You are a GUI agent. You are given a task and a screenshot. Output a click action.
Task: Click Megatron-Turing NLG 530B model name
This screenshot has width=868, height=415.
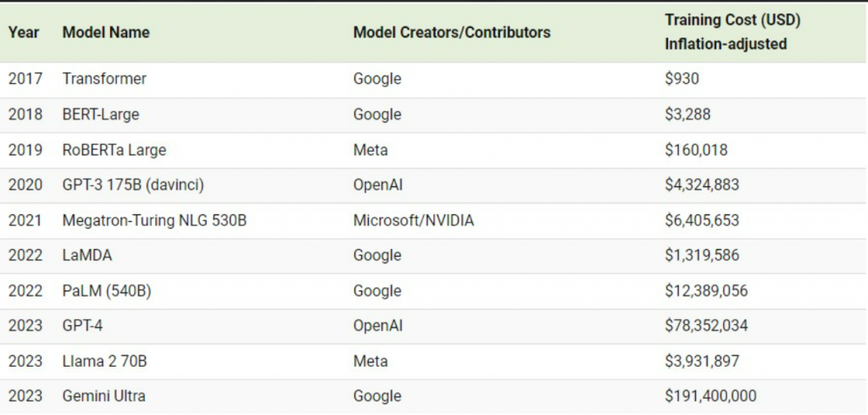click(x=154, y=220)
